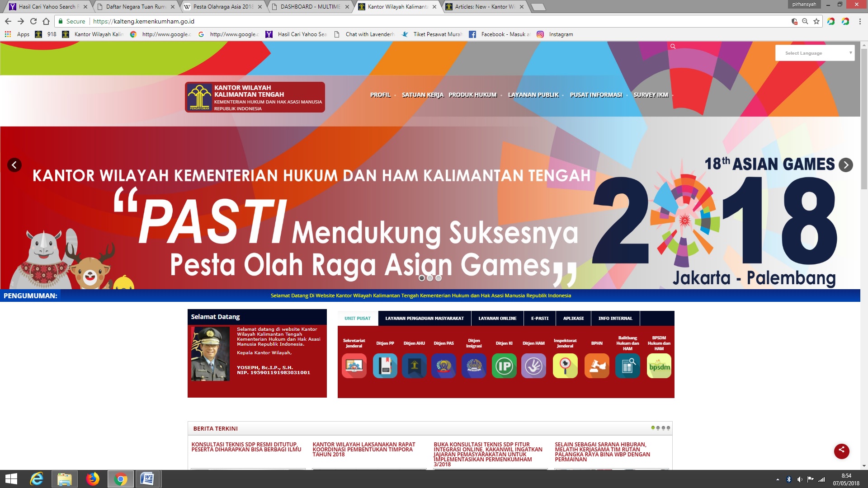Click the website search magnifier icon
This screenshot has height=488, width=868.
(673, 47)
